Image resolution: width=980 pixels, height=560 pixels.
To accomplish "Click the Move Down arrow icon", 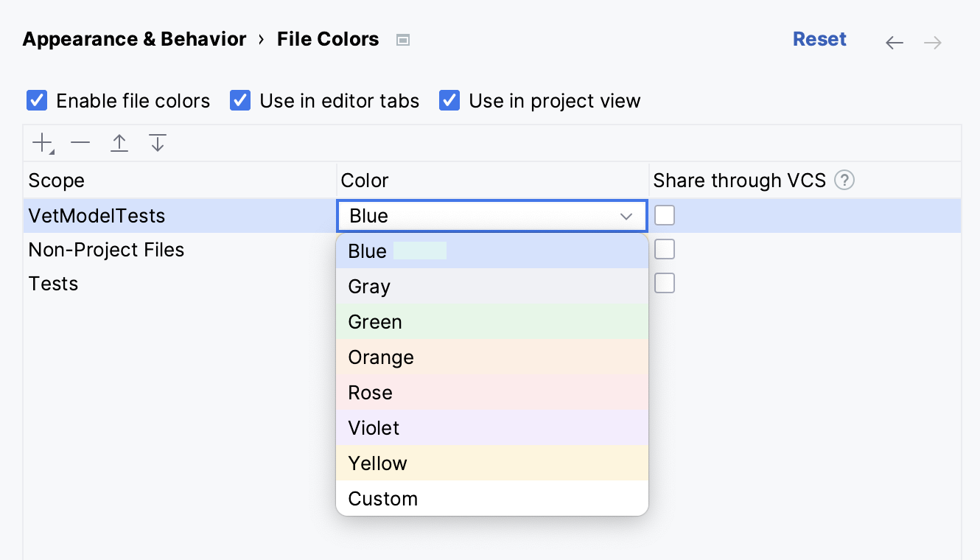I will (158, 143).
